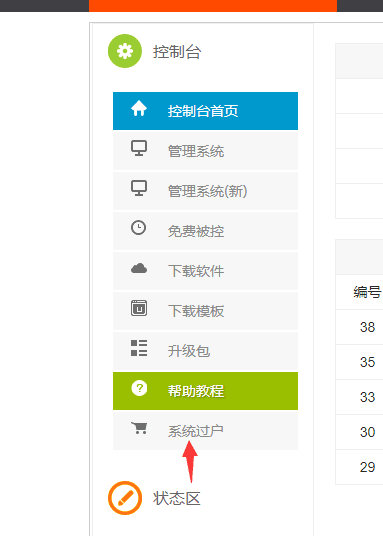The height and width of the screenshot is (536, 383).
Task: Open the 升级包 menu entry
Action: [x=206, y=351]
